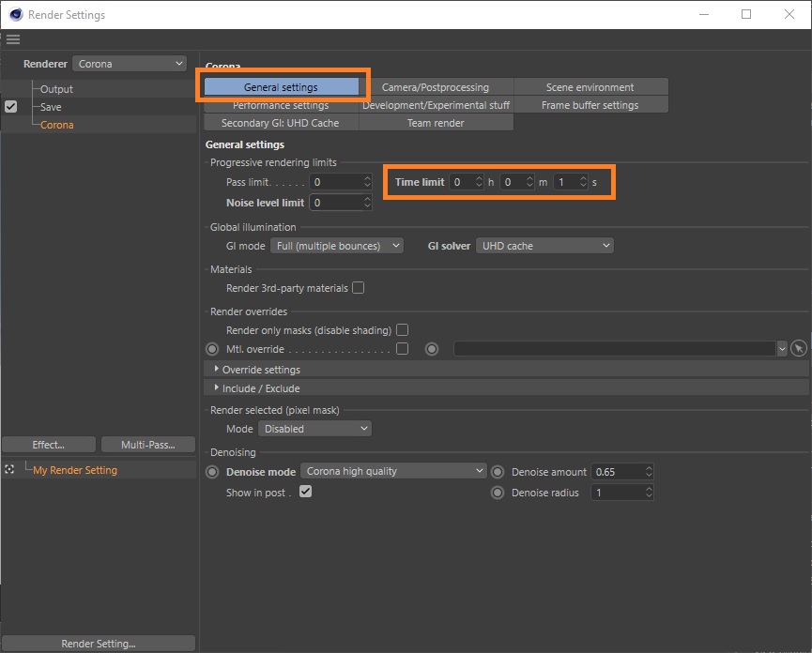Select Corona in the settings tree
812x653 pixels.
57,125
